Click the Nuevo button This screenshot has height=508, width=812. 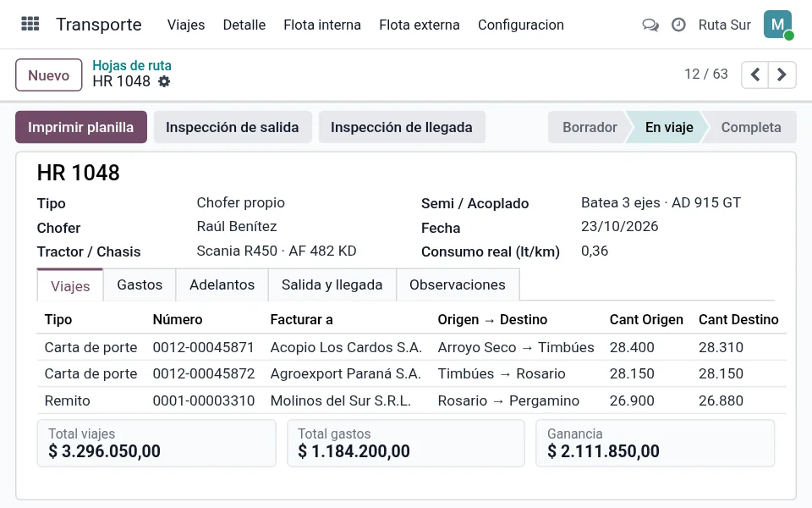49,75
